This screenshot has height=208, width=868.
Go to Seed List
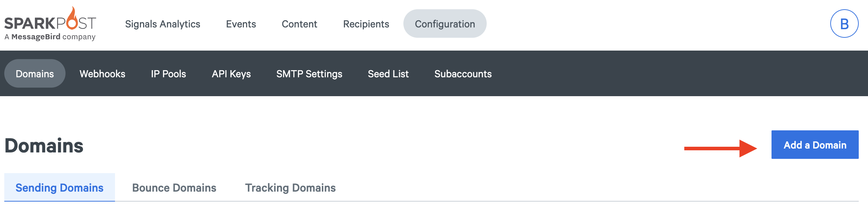click(x=388, y=74)
